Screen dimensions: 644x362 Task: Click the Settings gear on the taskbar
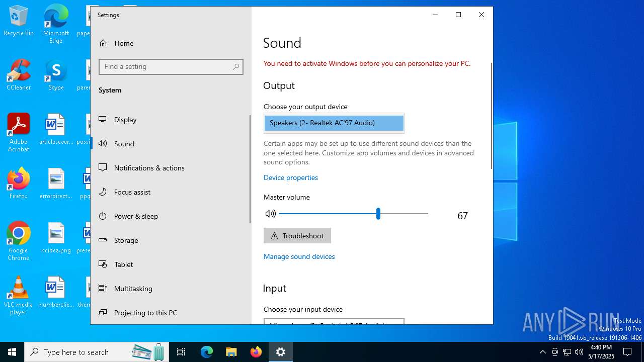click(281, 352)
